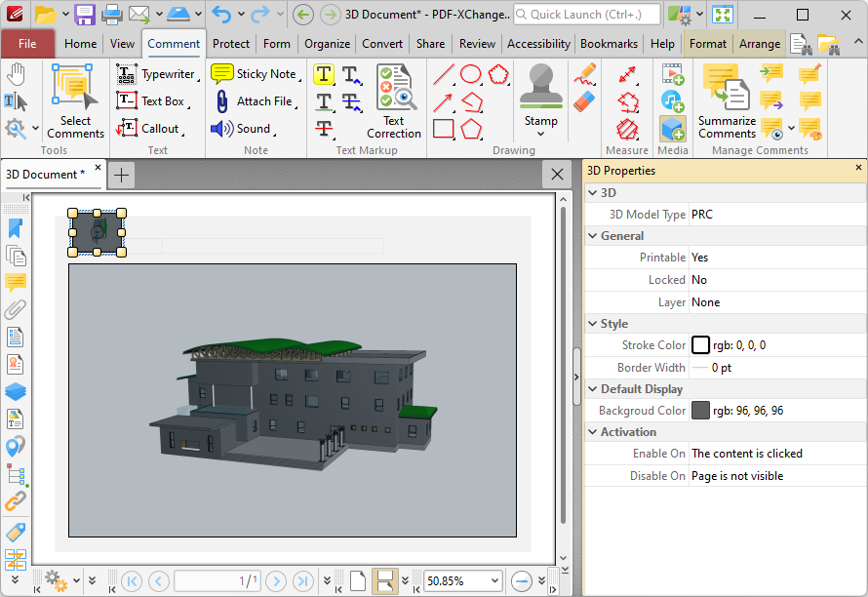Select the Pencil tool
Screen dimensions: 868x597
pyautogui.click(x=584, y=74)
